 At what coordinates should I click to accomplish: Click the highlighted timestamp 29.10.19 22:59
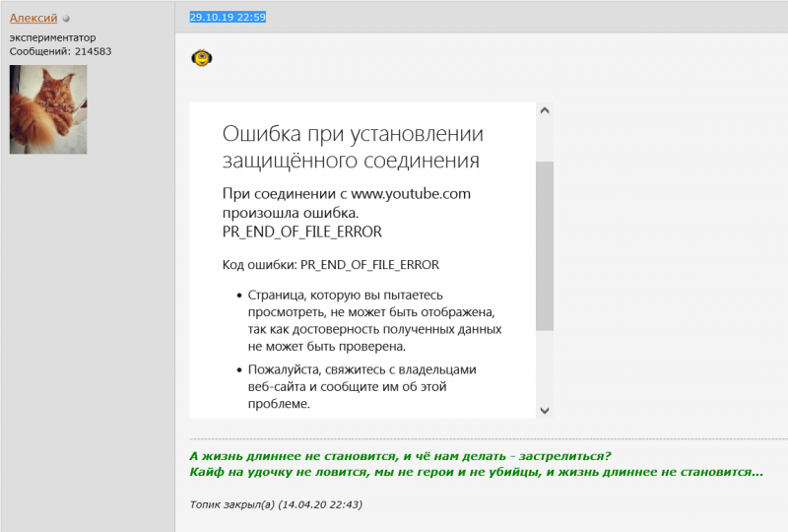coord(227,17)
